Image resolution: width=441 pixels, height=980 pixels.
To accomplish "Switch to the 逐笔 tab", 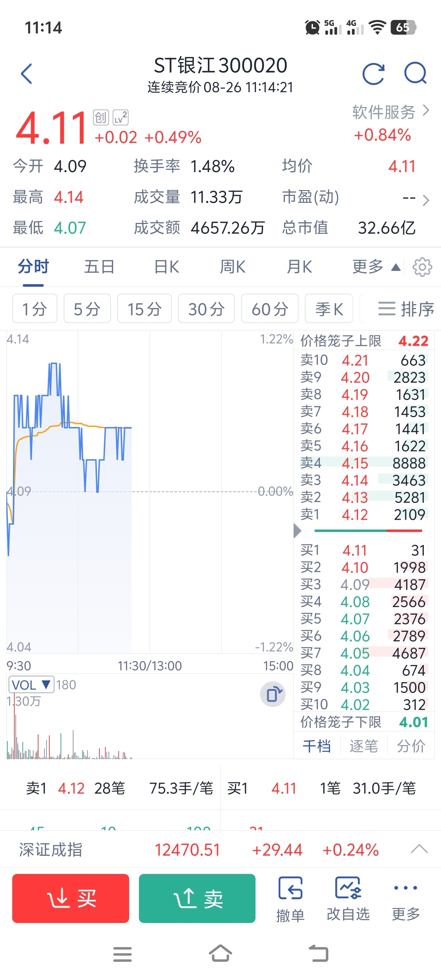I will (x=363, y=746).
